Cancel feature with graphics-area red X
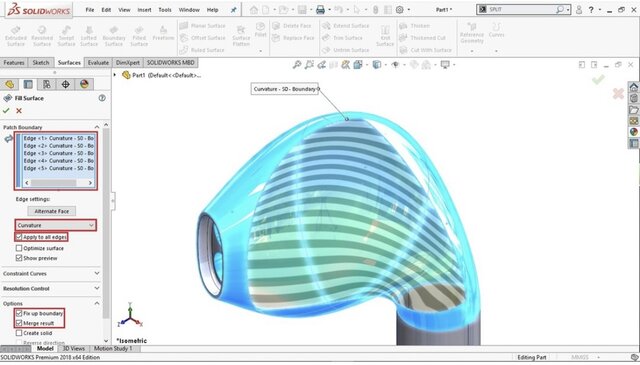This screenshot has height=365, width=640. 618,93
